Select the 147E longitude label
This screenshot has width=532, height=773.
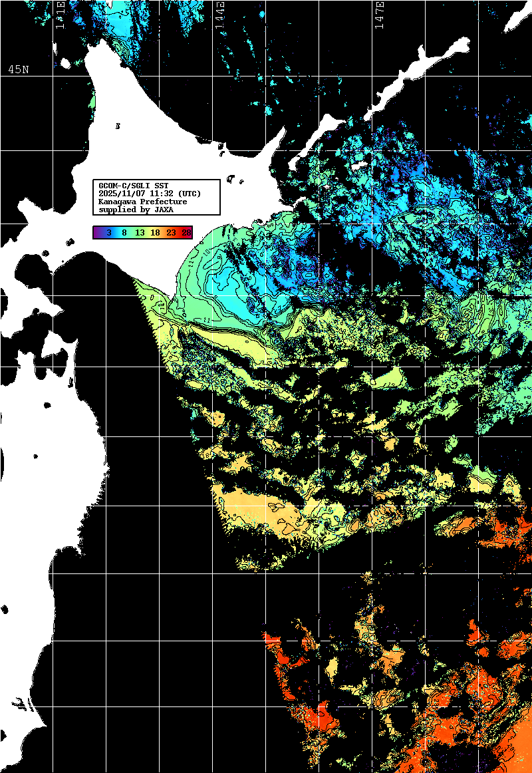tap(380, 16)
